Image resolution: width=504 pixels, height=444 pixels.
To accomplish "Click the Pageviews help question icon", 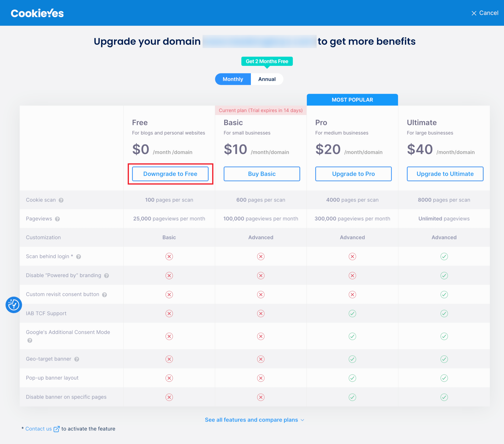I will point(57,219).
